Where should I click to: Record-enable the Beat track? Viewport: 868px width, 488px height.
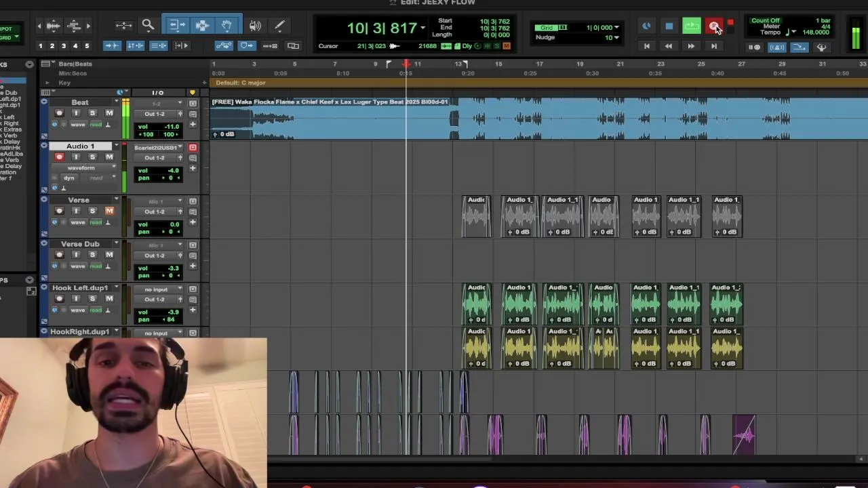[59, 113]
